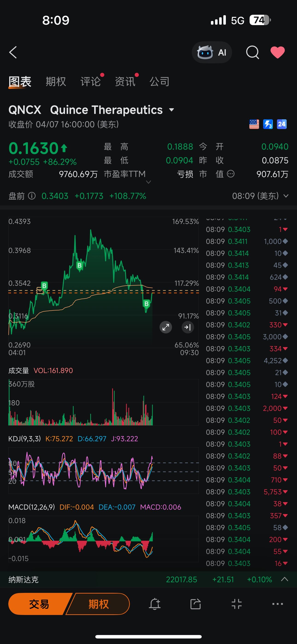Select the trade row with volume 3,000
Image resolution: width=297 pixels, height=644 pixels.
(247, 337)
